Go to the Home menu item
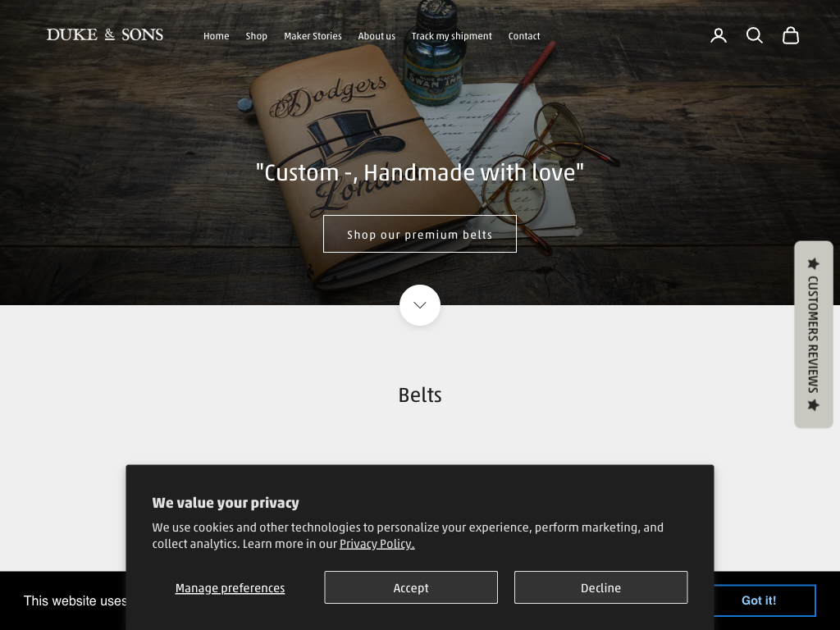840x630 pixels. click(216, 36)
